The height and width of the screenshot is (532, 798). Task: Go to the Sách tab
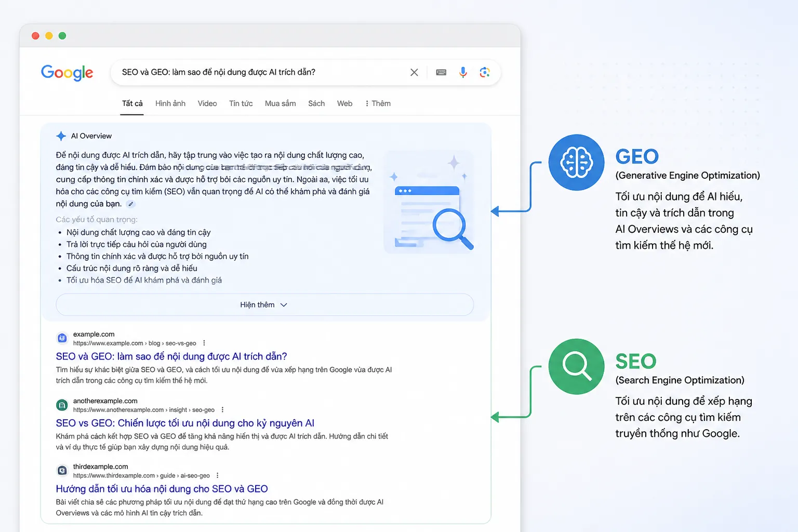[x=316, y=103]
